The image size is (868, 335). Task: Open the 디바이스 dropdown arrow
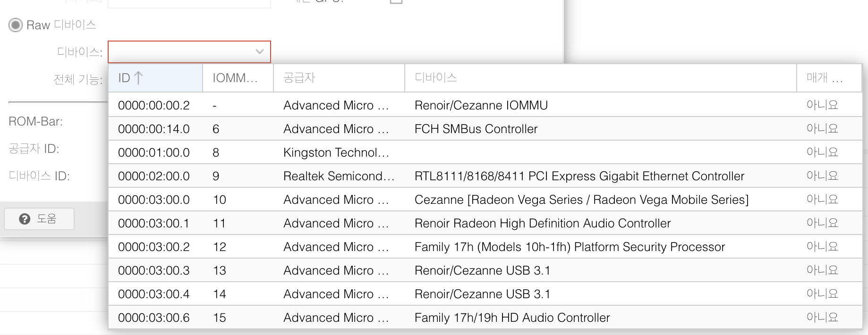(x=259, y=52)
